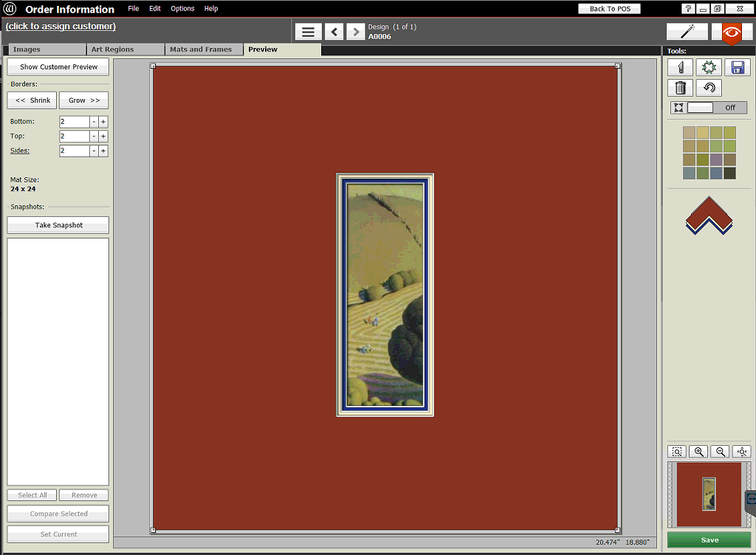
Task: Click the help question mark icon
Action: point(688,9)
